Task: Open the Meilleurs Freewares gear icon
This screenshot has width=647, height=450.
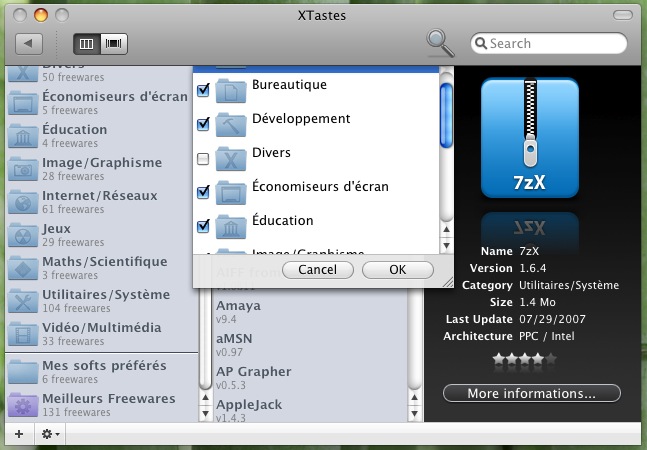Action: 22,405
